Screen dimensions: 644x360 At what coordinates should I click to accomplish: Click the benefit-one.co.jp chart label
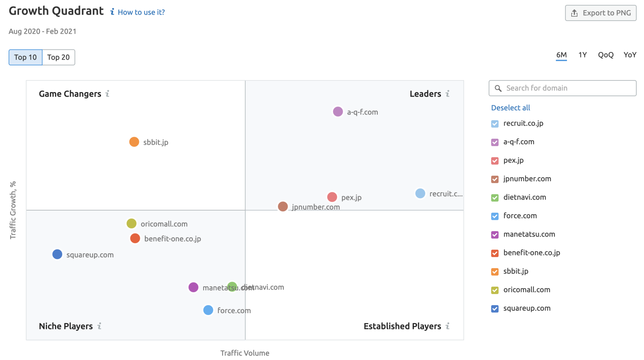click(172, 239)
